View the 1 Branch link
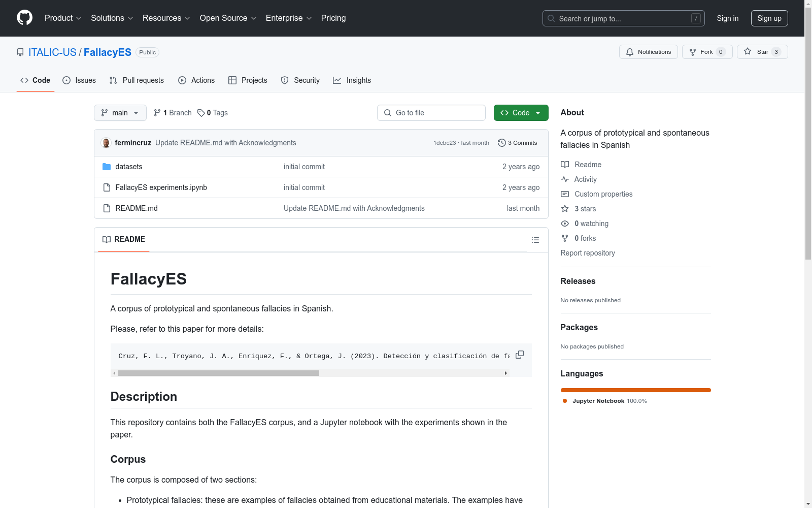812x508 pixels. 173,113
